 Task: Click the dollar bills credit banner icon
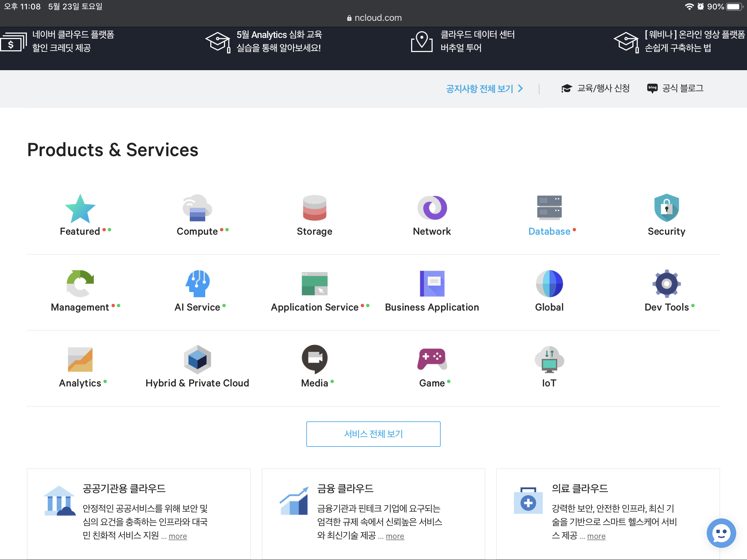tap(13, 42)
